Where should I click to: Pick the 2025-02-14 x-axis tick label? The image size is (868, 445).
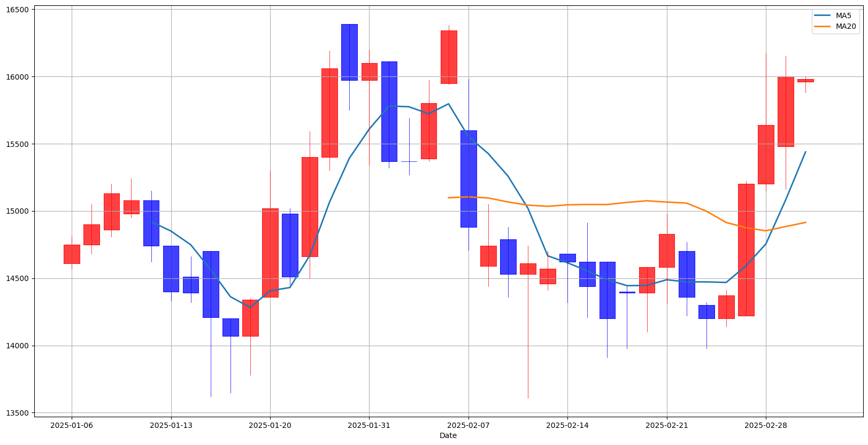[567, 425]
